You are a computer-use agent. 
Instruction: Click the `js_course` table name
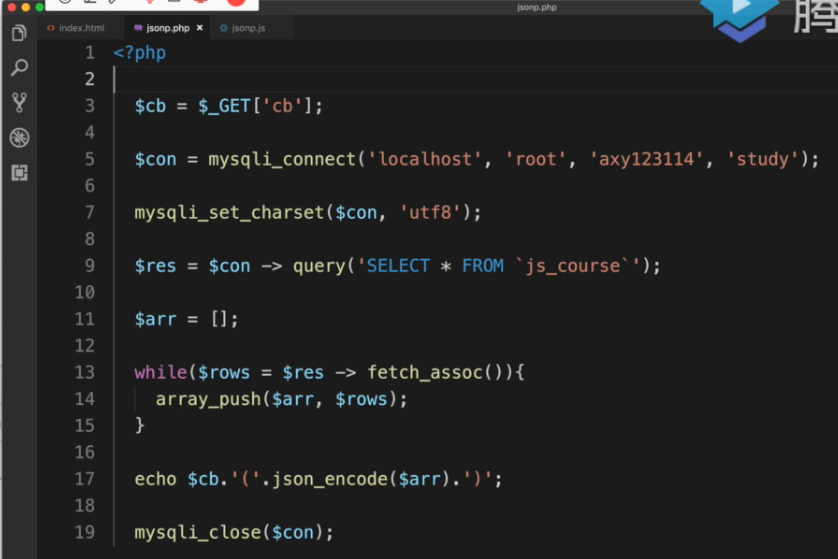(x=572, y=266)
